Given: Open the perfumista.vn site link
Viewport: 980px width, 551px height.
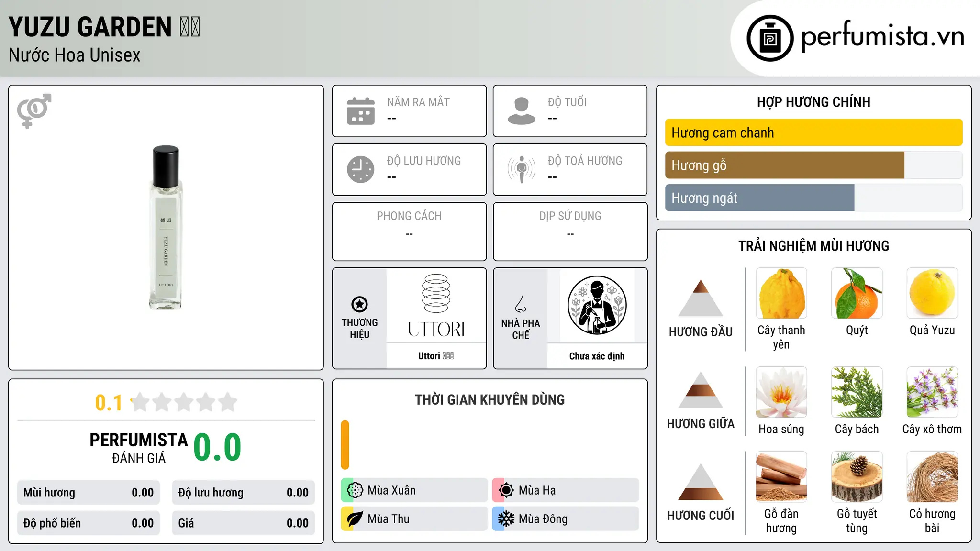Looking at the screenshot, I should tap(882, 36).
